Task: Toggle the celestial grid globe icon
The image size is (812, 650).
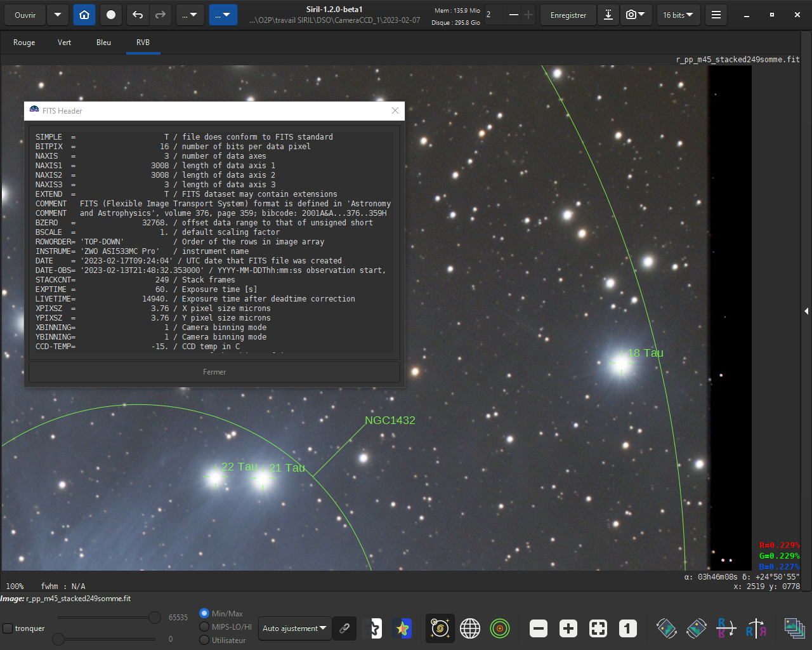Action: [470, 628]
